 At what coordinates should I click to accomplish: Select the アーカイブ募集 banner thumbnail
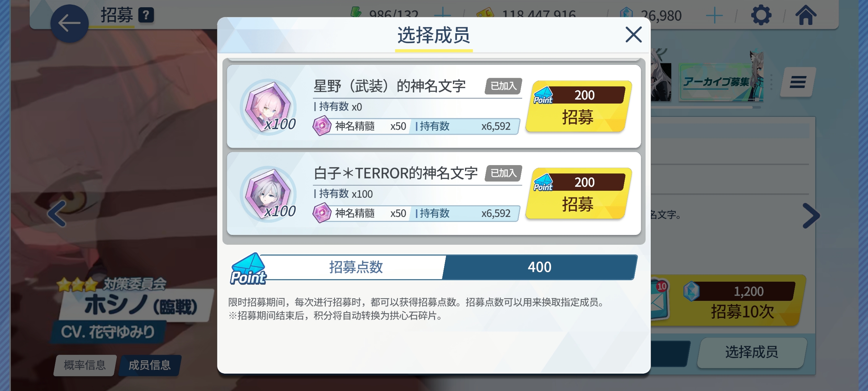pyautogui.click(x=722, y=81)
